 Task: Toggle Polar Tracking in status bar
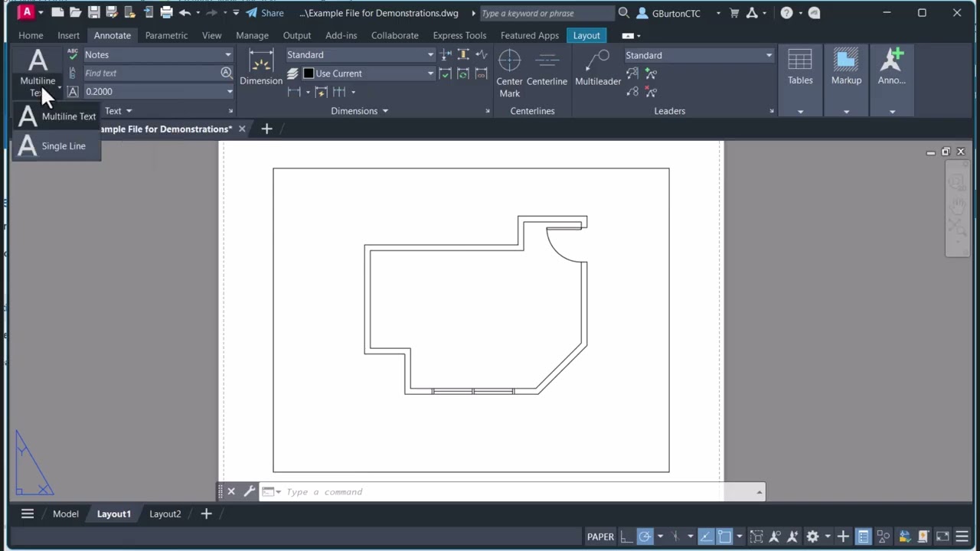click(x=645, y=536)
